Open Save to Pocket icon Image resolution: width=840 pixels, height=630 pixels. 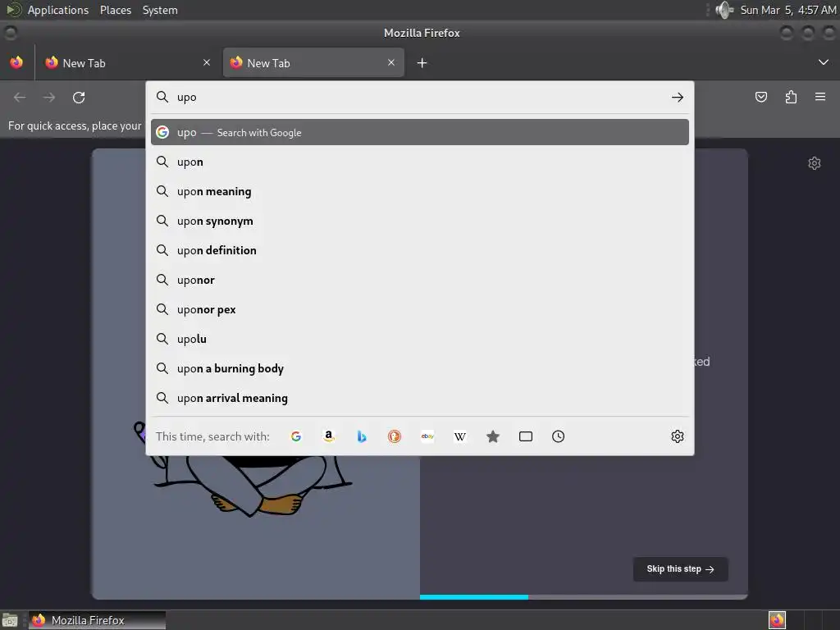pos(761,97)
